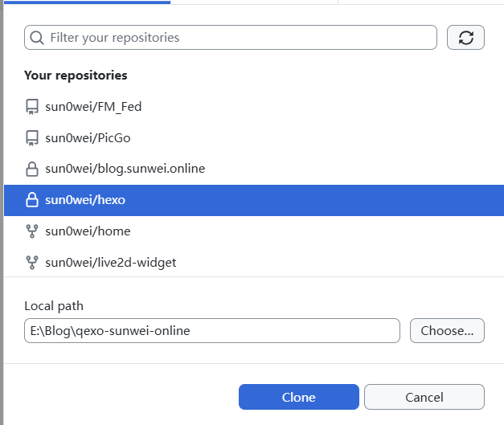This screenshot has height=425, width=504.
Task: Refresh the repository list
Action: [465, 38]
